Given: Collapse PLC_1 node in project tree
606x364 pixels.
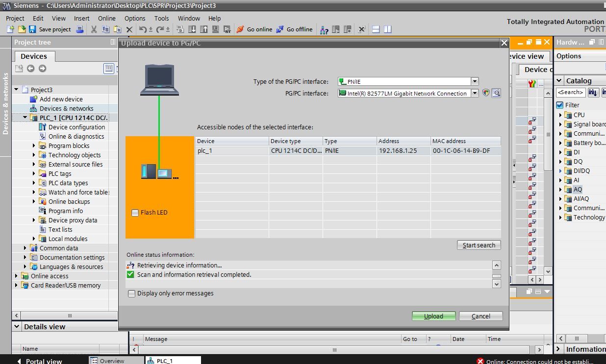Looking at the screenshot, I should click(x=25, y=118).
